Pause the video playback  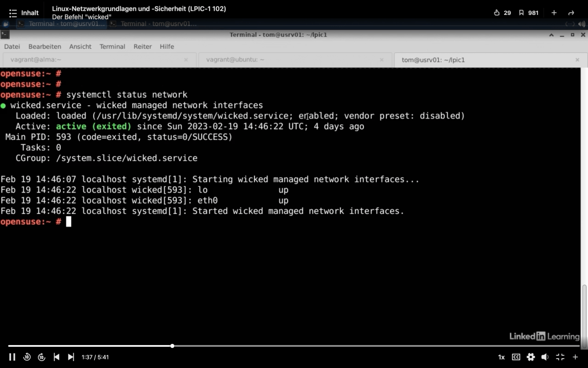tap(12, 357)
